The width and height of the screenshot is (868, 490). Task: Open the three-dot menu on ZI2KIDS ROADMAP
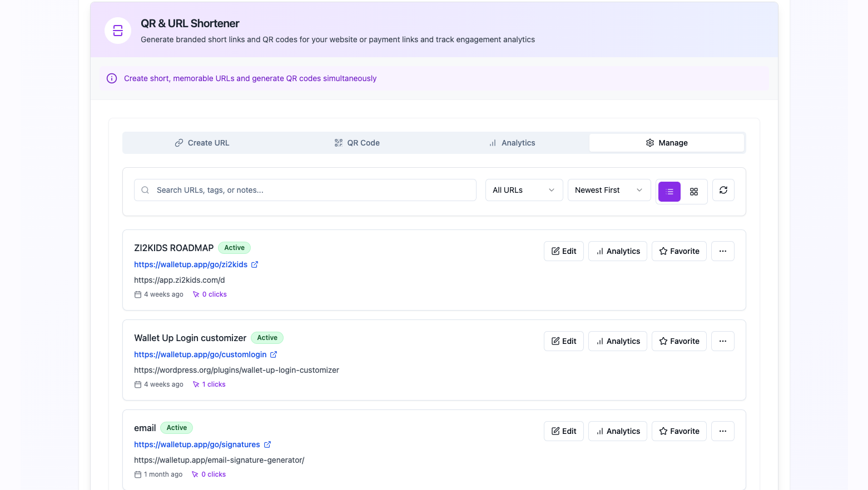(723, 251)
